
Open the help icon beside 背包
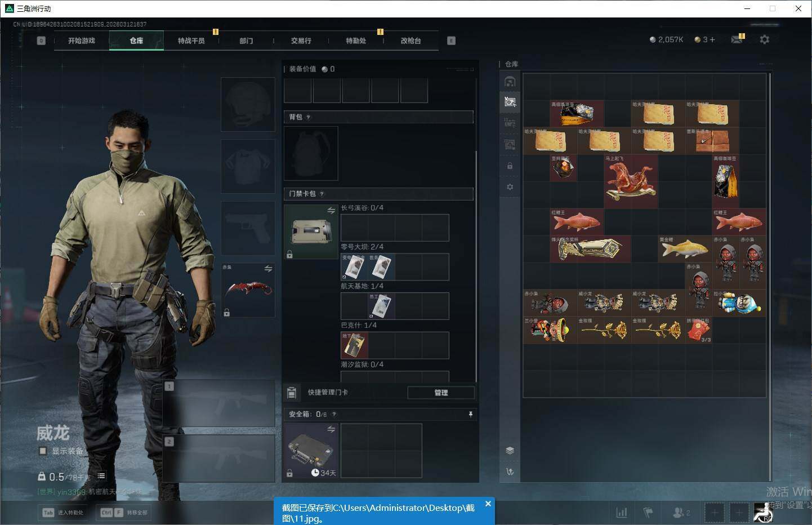(308, 117)
